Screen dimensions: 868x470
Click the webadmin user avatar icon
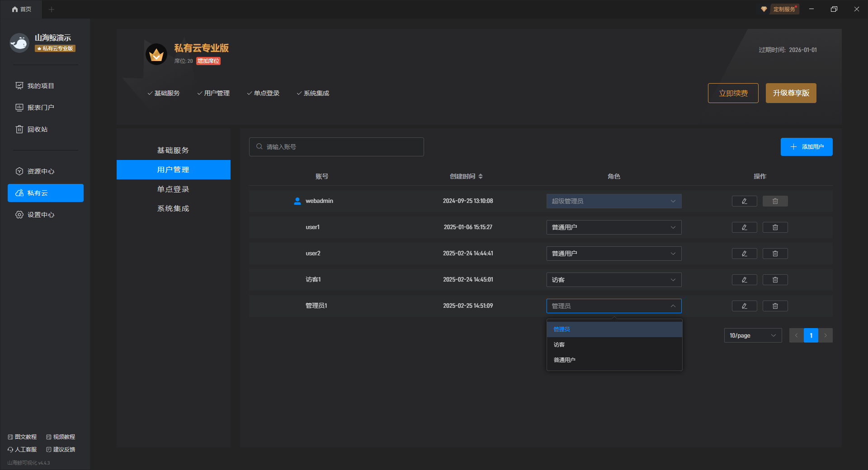tap(297, 201)
